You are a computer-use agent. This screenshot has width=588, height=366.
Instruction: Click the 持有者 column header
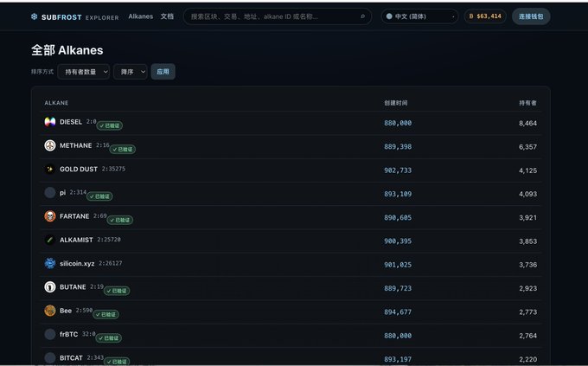tap(528, 103)
